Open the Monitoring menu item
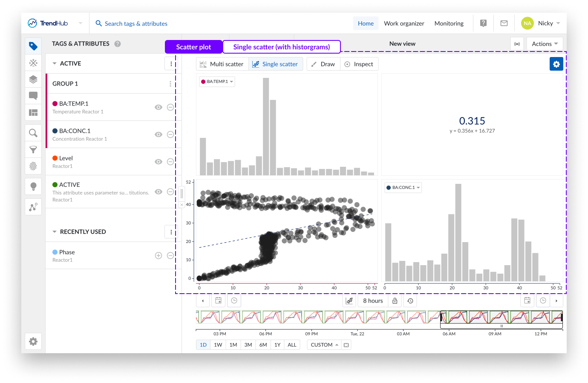 click(x=449, y=23)
